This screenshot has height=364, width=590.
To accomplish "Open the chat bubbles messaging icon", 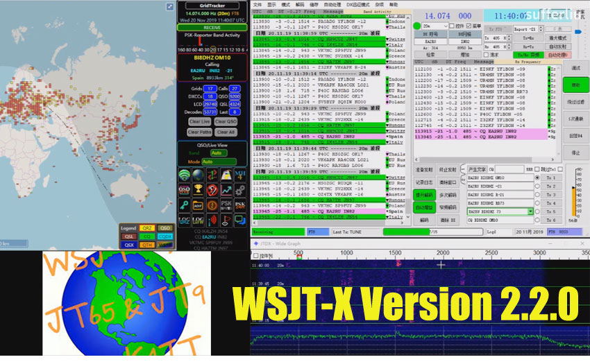I will point(240,220).
